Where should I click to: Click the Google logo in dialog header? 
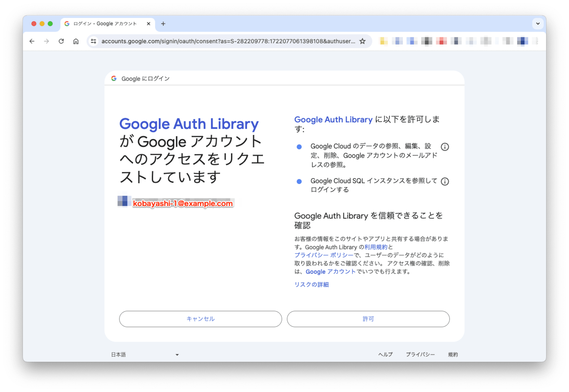click(114, 78)
